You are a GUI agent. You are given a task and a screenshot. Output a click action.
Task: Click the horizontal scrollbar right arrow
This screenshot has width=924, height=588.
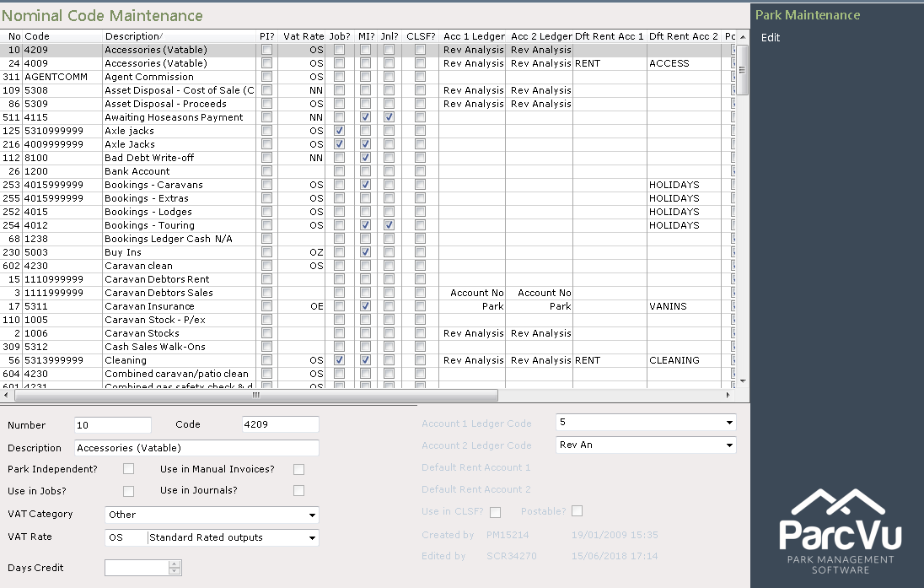(x=728, y=395)
